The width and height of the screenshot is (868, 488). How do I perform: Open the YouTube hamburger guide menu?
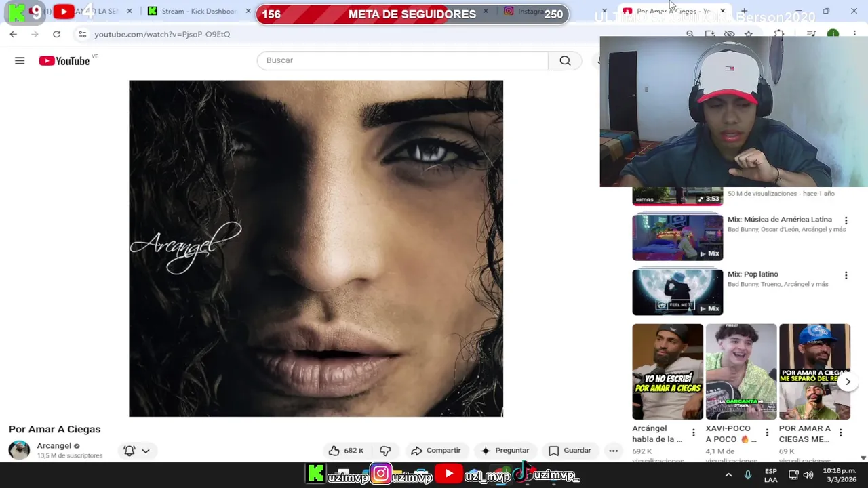20,61
